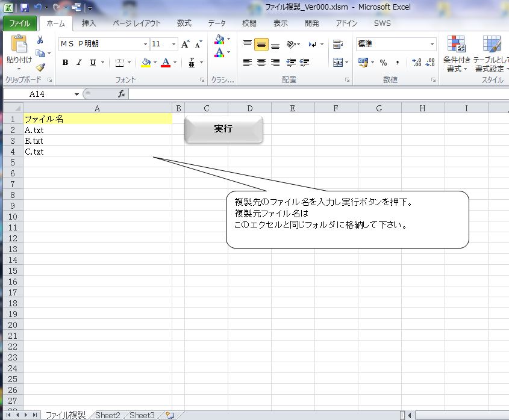This screenshot has height=420, width=509.
Task: Open the green ファイル menu button
Action: tap(20, 23)
